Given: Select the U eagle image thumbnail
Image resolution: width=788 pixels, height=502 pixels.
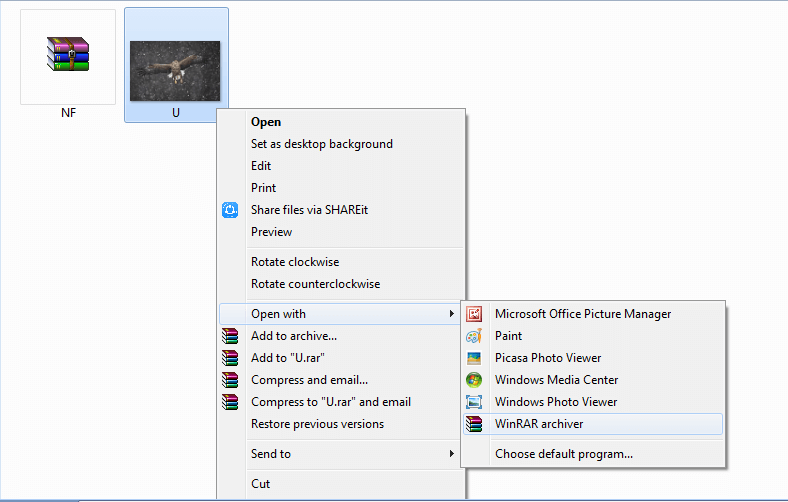Looking at the screenshot, I should pyautogui.click(x=175, y=71).
